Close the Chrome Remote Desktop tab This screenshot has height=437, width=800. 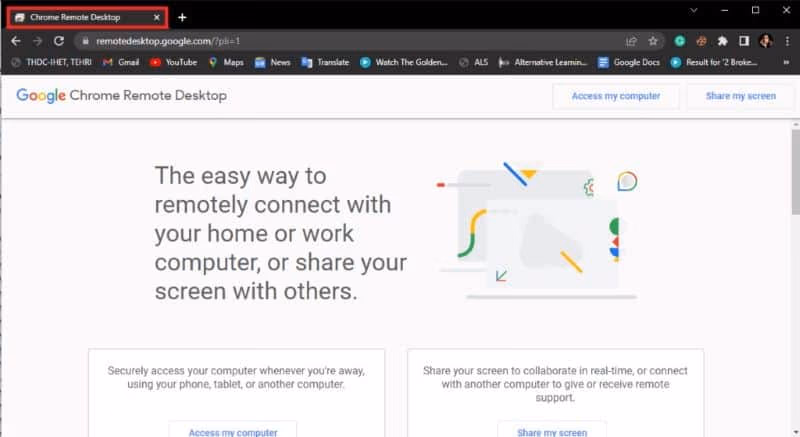point(157,17)
